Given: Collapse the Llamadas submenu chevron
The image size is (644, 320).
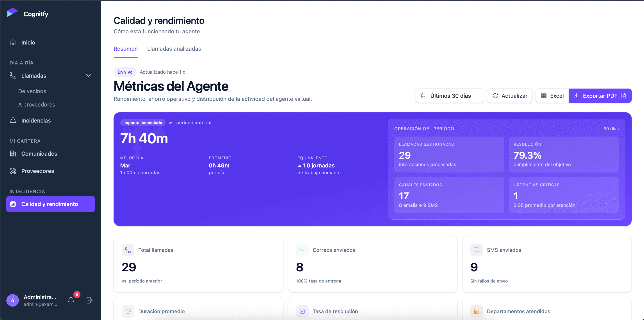Looking at the screenshot, I should tap(88, 75).
